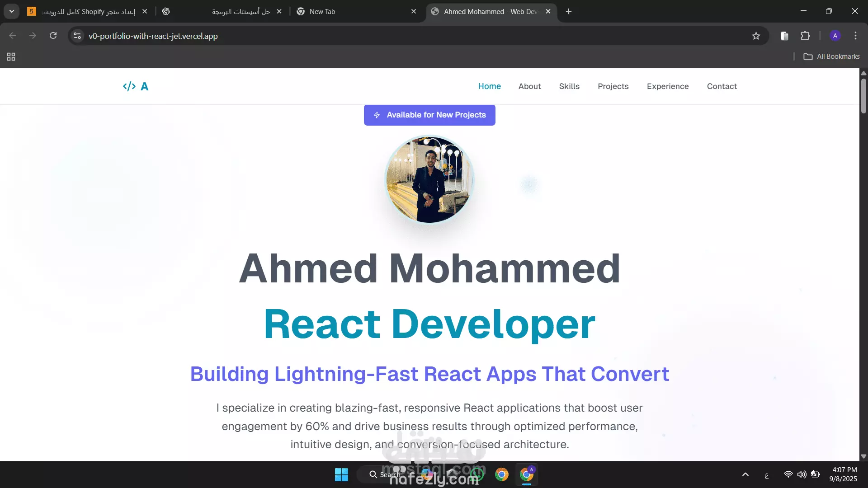Screen dimensions: 868x488
Task: Open the active Chrome profile taskbar icon
Action: 526,474
